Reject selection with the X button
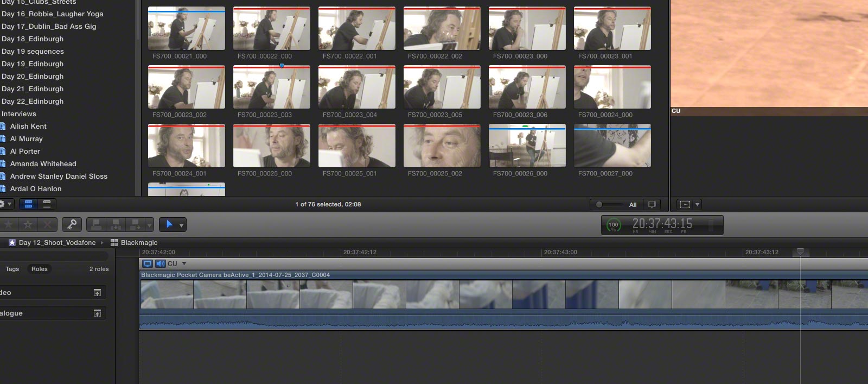Image resolution: width=868 pixels, height=384 pixels. coord(47,224)
